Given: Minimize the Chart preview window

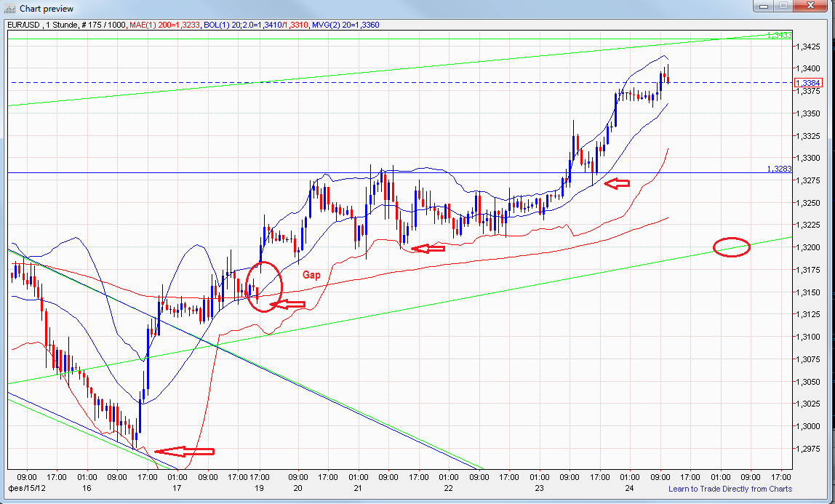Looking at the screenshot, I should (x=764, y=7).
